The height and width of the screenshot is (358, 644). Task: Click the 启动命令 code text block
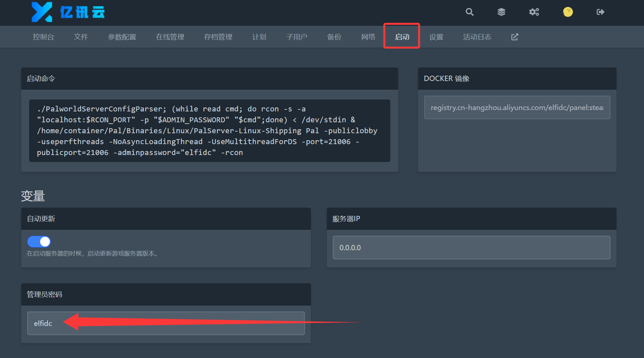[209, 131]
